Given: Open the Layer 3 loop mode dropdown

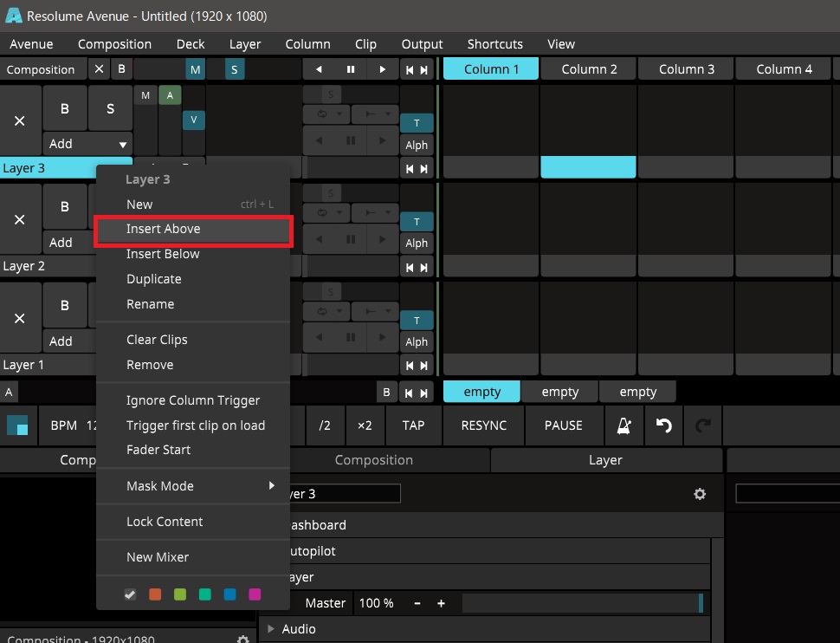Looking at the screenshot, I should [x=326, y=114].
